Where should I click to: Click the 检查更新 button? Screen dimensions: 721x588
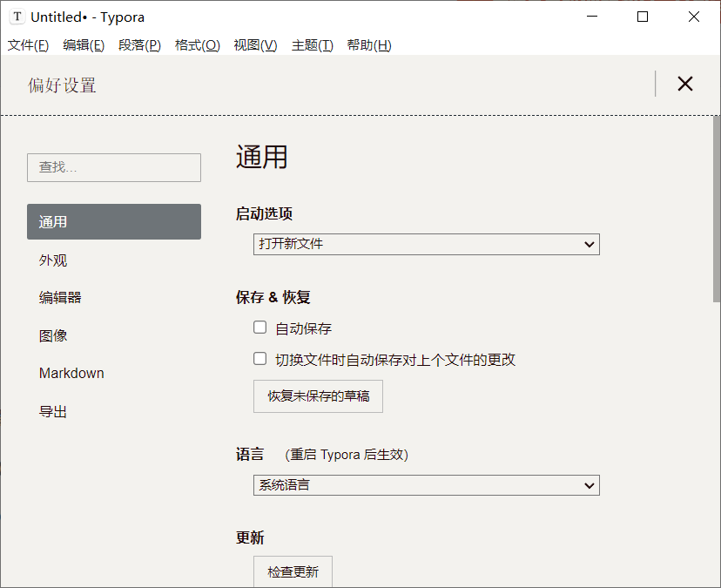(293, 571)
